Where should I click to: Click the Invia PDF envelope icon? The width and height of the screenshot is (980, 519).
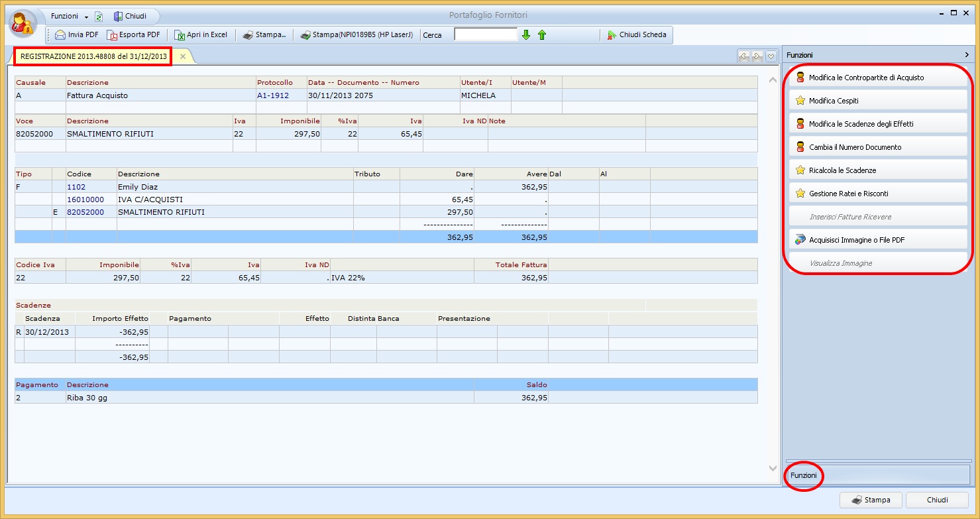point(60,35)
